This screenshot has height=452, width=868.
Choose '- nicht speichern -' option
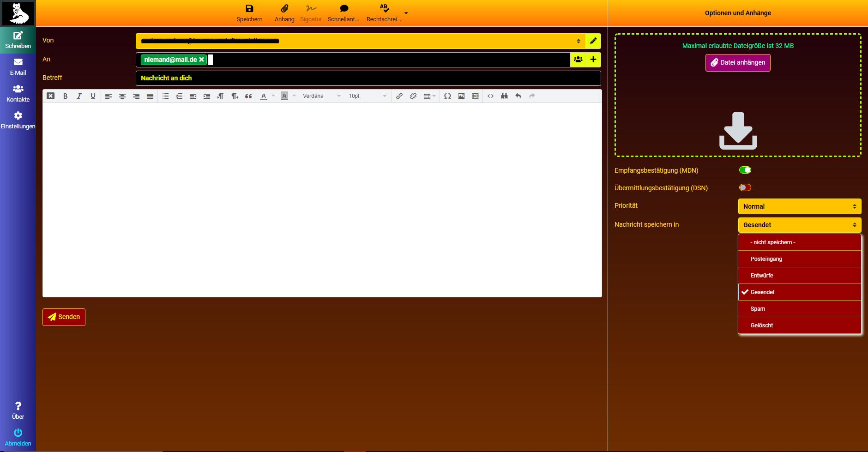pyautogui.click(x=772, y=242)
